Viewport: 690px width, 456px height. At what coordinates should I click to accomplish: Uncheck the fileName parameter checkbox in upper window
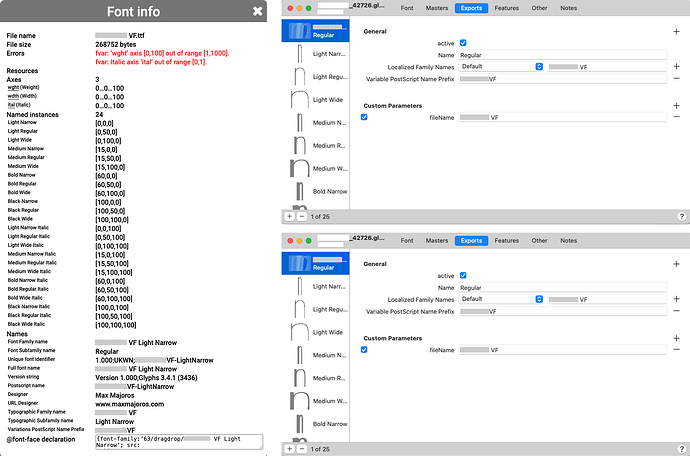point(364,117)
